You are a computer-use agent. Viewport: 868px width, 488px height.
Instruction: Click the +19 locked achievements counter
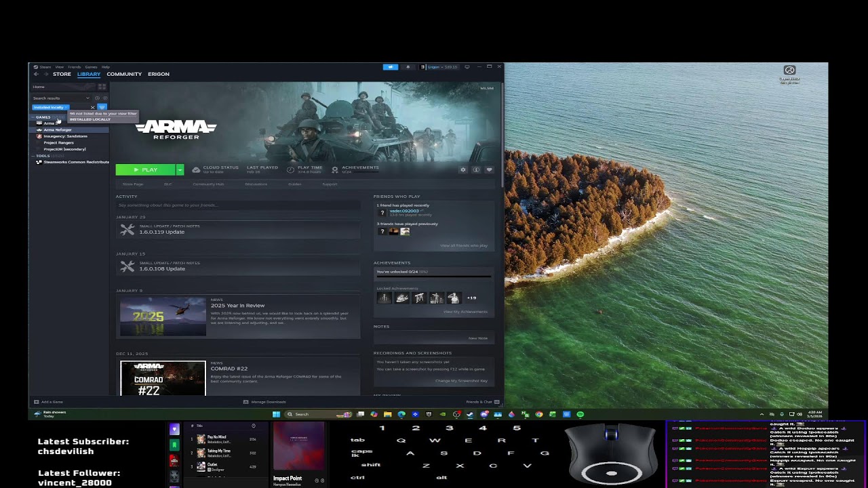pos(471,298)
